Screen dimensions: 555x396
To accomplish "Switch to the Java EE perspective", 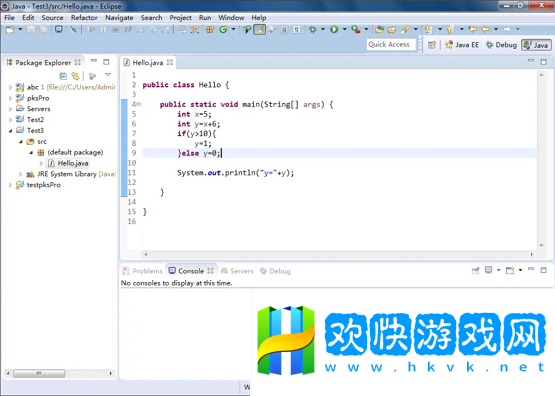I will coord(462,45).
